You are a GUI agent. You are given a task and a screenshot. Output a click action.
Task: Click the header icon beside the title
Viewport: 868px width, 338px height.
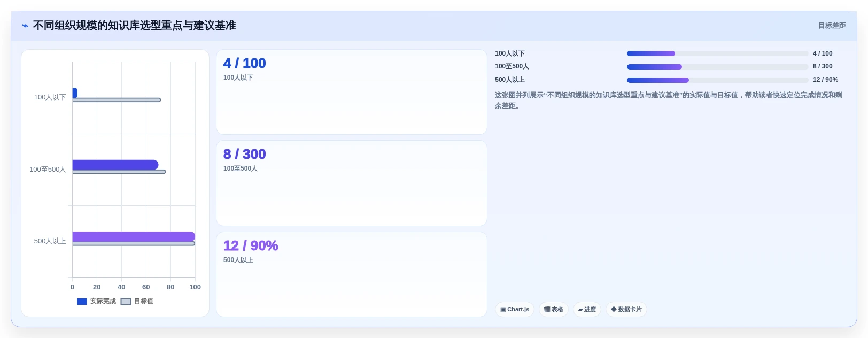[25, 26]
